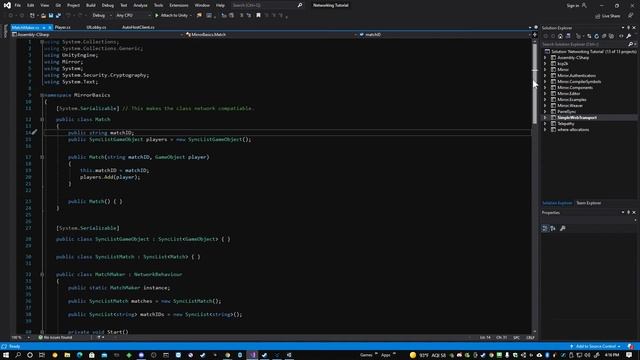Click the Solution Explorer refresh icon

pos(596,36)
